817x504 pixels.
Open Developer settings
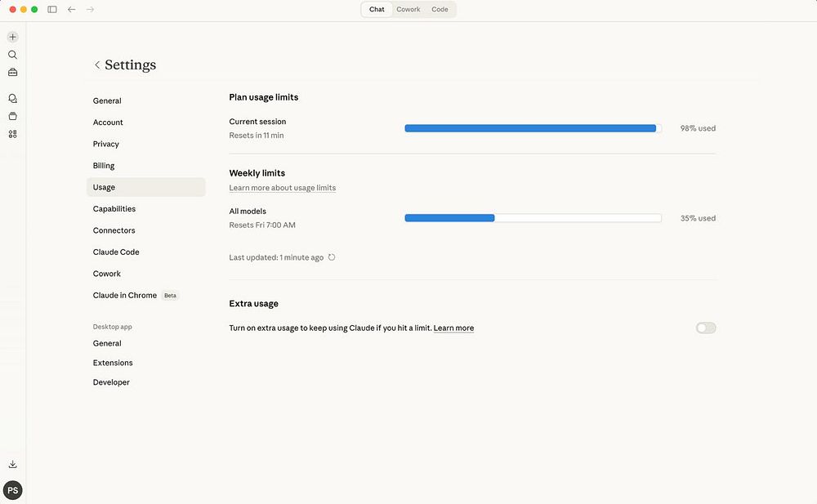pyautogui.click(x=146, y=382)
